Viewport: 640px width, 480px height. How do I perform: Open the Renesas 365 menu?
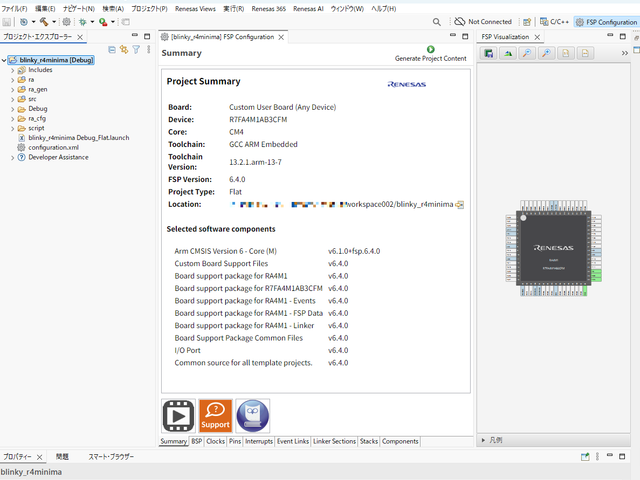pos(269,9)
